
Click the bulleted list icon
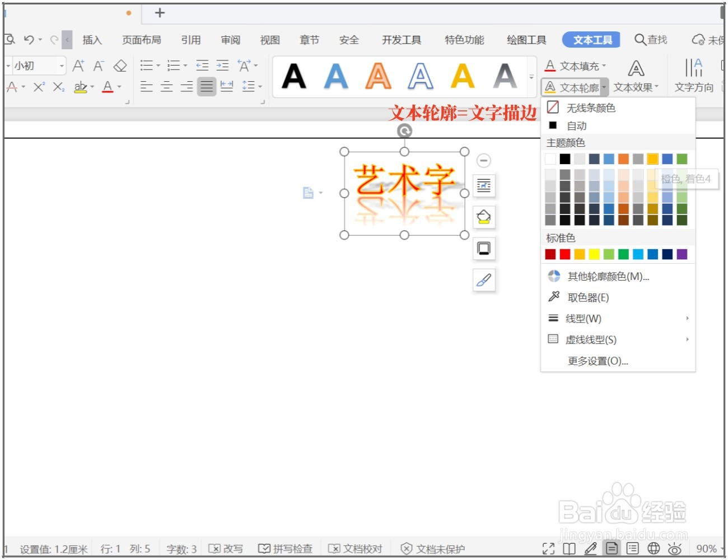[x=147, y=66]
